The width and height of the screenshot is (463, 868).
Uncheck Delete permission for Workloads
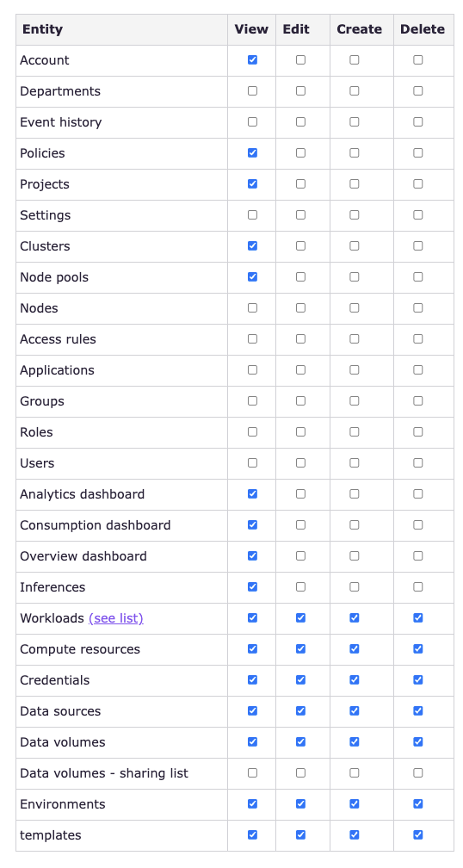417,617
